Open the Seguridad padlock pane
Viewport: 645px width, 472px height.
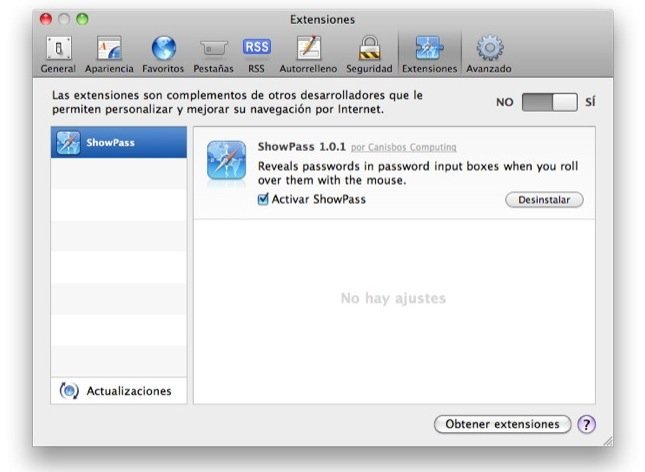coord(369,55)
